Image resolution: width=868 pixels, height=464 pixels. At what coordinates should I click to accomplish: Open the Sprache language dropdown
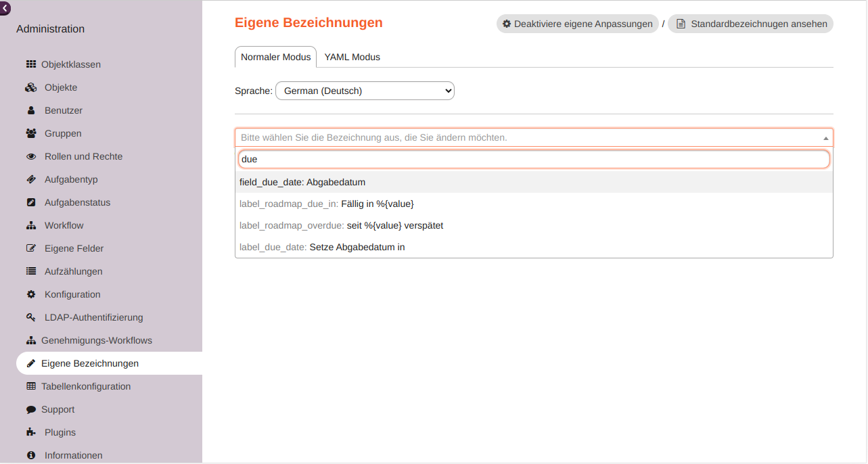point(364,90)
